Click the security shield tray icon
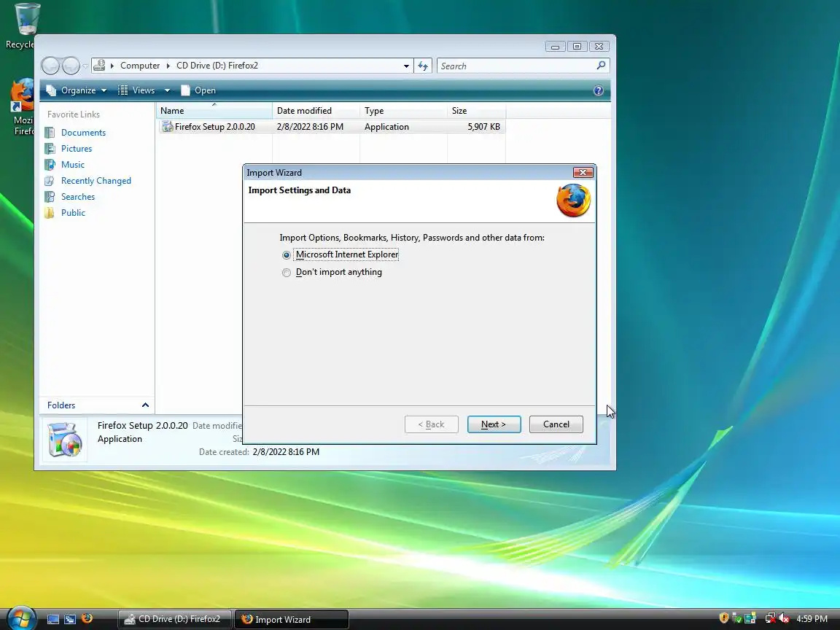The height and width of the screenshot is (630, 840). point(724,618)
